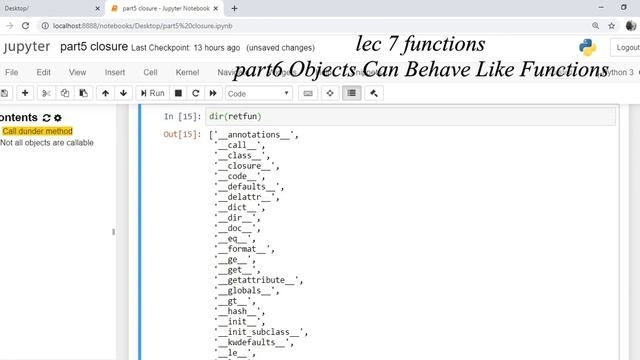Paste cells below icon
The image size is (640, 360).
pos(83,93)
